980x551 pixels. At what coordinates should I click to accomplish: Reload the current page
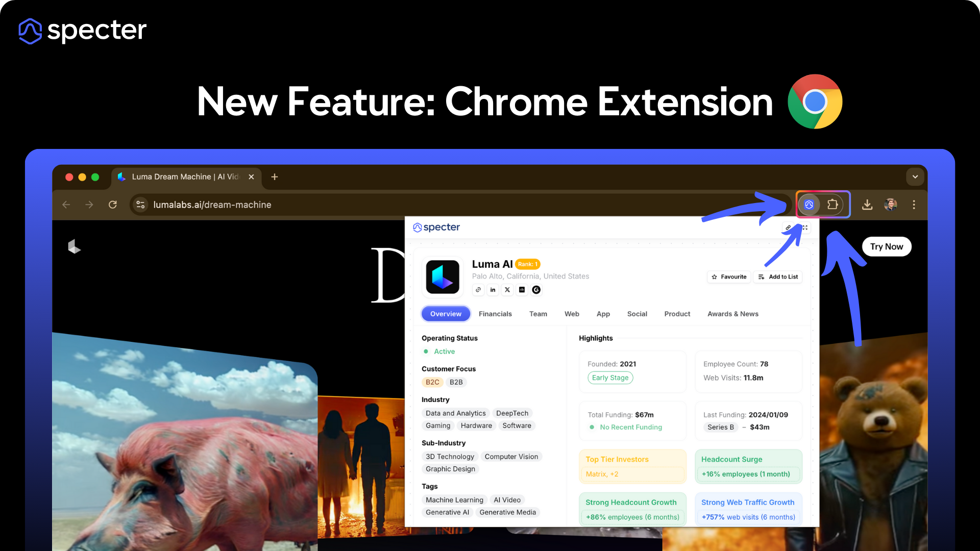(x=113, y=205)
